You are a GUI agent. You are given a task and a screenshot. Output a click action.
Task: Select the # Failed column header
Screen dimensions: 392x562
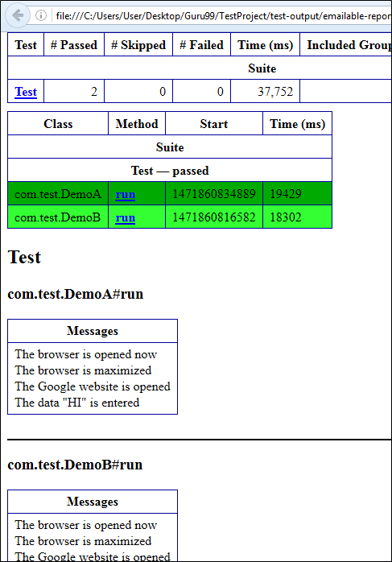201,45
